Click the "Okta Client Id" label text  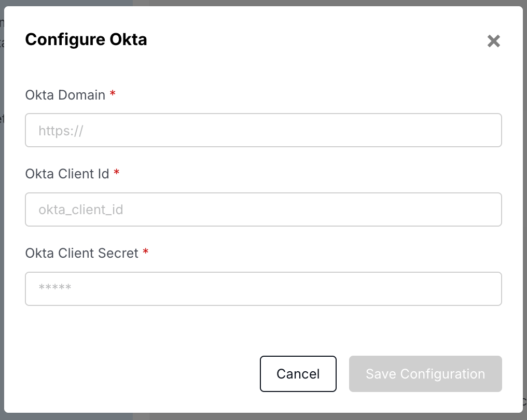(67, 174)
